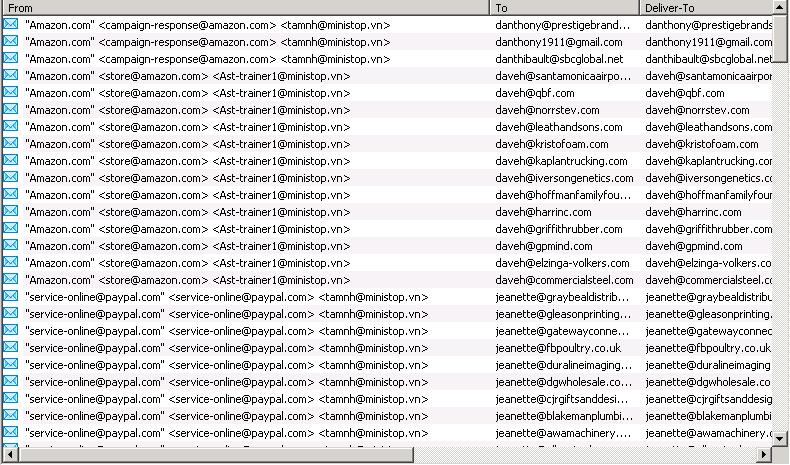Click envelope icon for jeanette@gatewayconne row
The image size is (790, 465).
tap(11, 330)
